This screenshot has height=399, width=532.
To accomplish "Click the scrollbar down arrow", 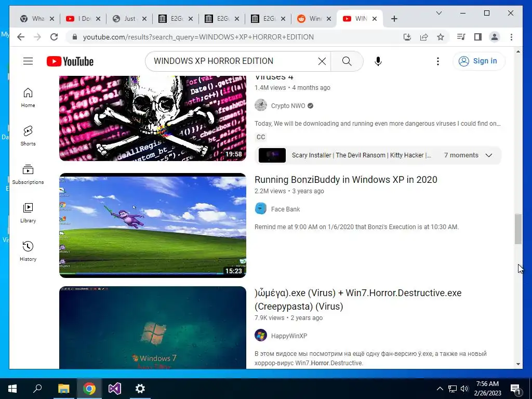I will [518, 364].
